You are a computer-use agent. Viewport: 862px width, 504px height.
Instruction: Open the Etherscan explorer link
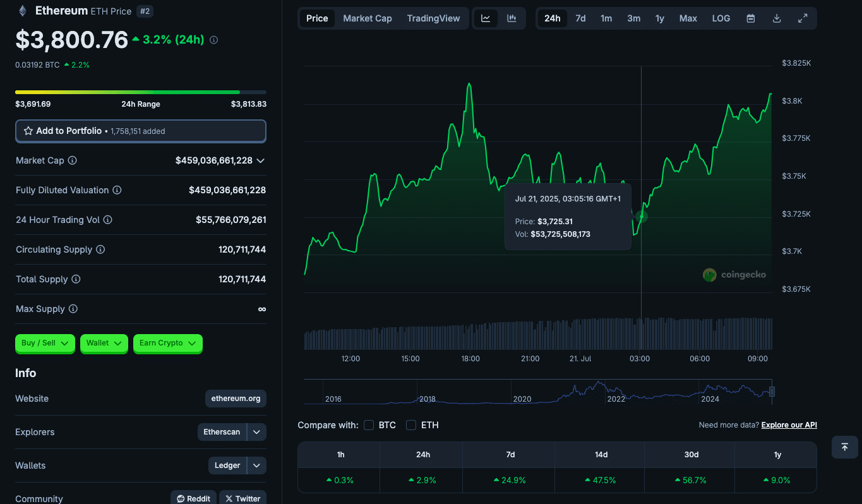coord(222,432)
